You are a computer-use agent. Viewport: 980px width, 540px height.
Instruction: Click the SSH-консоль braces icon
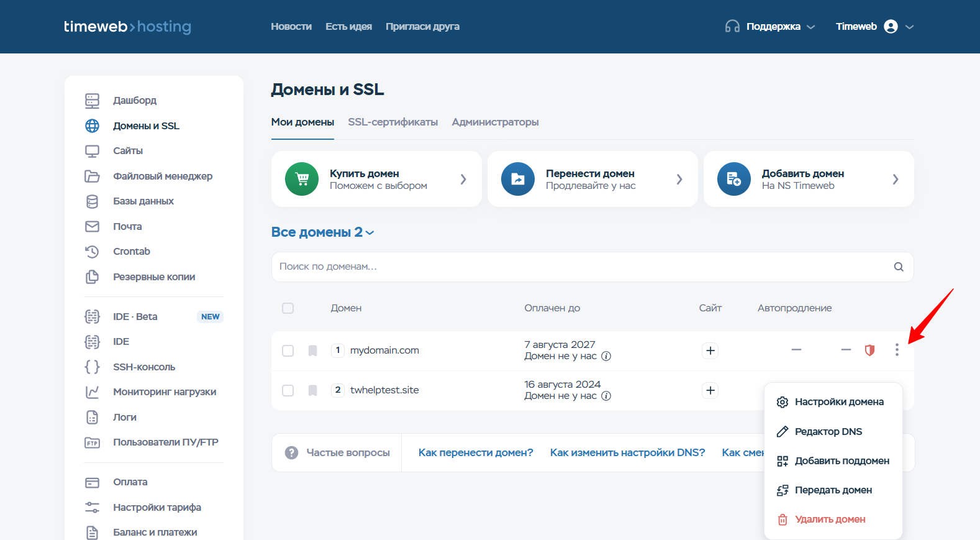[92, 367]
